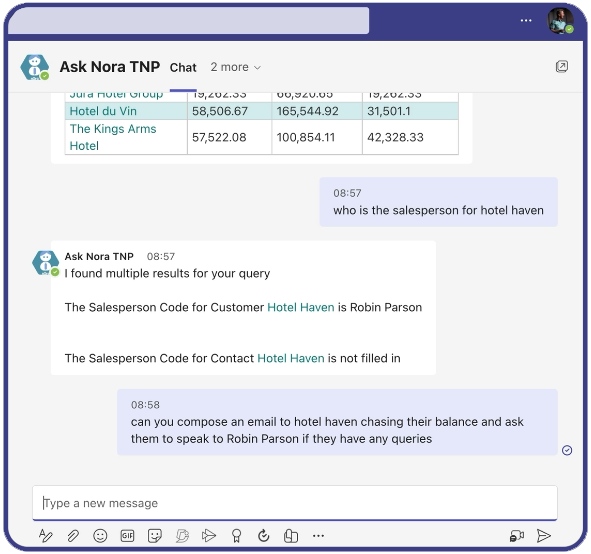
Task: Open the top bar ellipsis menu
Action: (526, 20)
